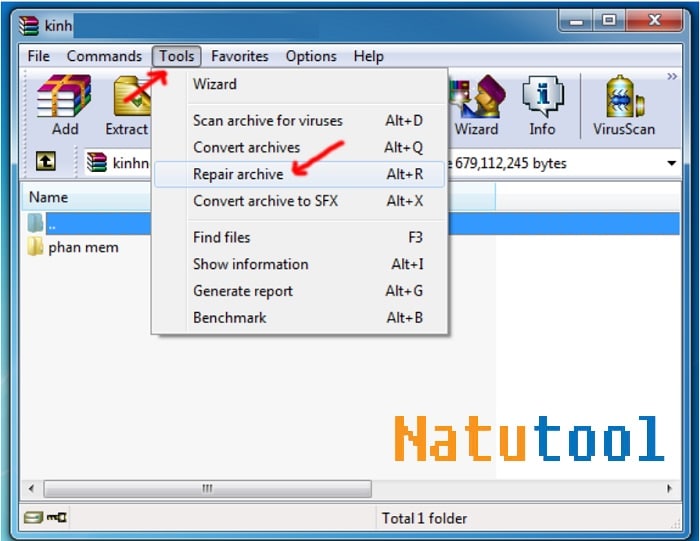Image resolution: width=700 pixels, height=541 pixels.
Task: Click the up one level arrow icon
Action: (x=46, y=163)
